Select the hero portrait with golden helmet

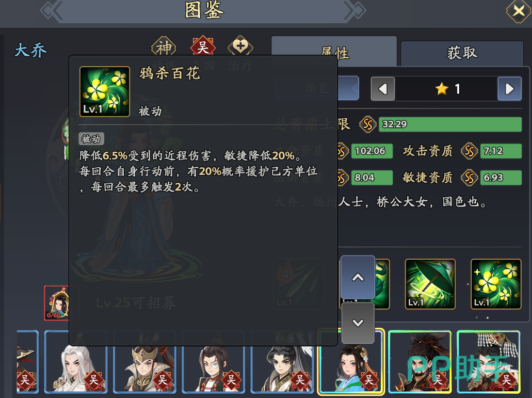click(x=144, y=361)
